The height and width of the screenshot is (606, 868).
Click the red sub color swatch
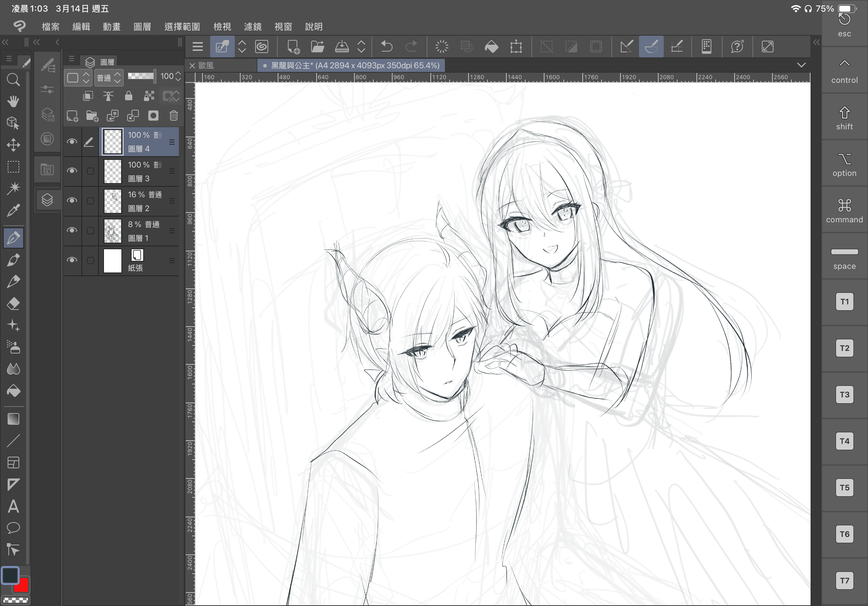click(23, 586)
